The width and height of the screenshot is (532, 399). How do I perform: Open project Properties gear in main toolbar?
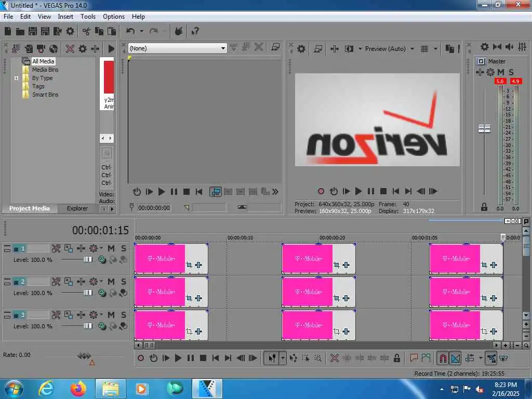click(x=70, y=32)
